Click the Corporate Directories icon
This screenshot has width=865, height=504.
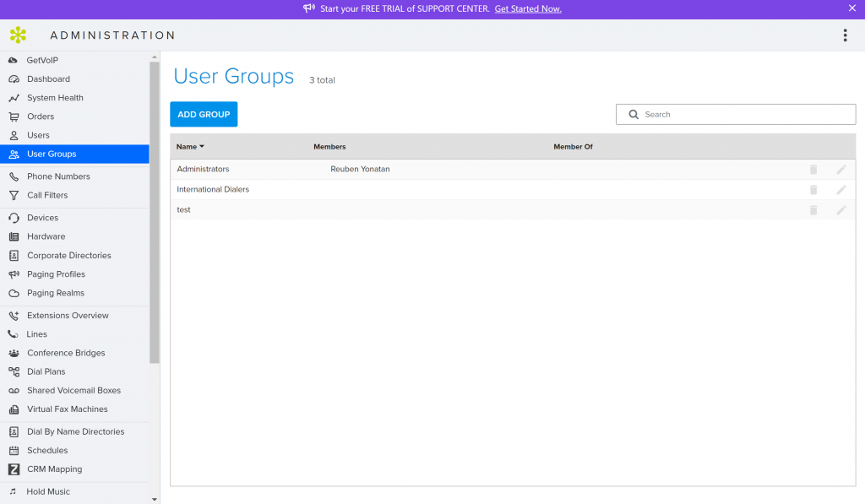[14, 255]
